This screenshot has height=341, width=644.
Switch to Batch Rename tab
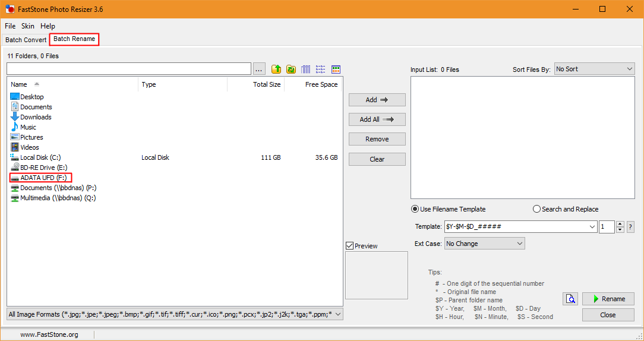[x=74, y=39]
